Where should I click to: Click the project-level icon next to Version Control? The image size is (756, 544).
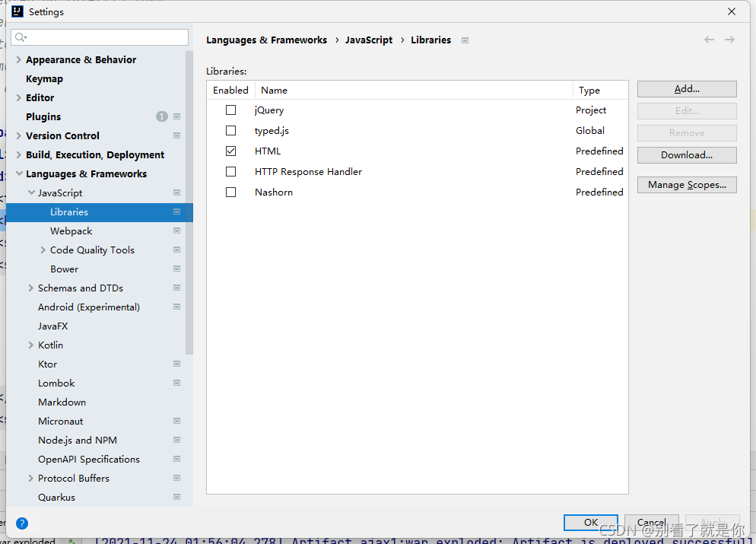pos(176,135)
